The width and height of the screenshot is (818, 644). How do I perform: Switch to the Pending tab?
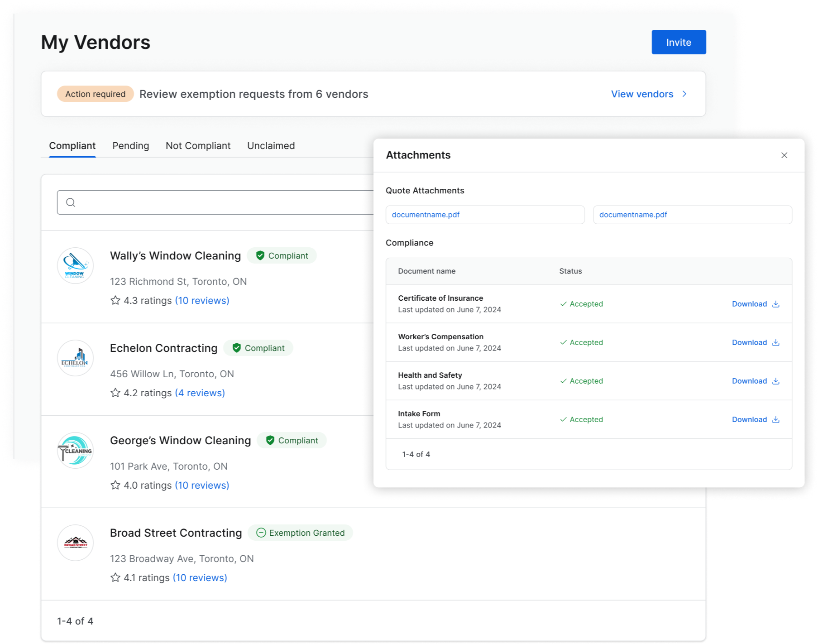[x=130, y=146]
